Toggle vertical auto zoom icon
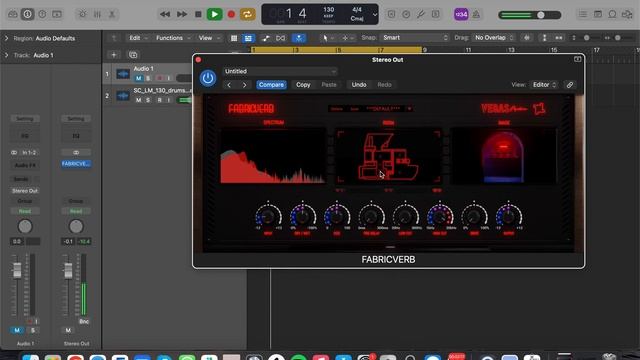640x360 pixels. (x=544, y=38)
